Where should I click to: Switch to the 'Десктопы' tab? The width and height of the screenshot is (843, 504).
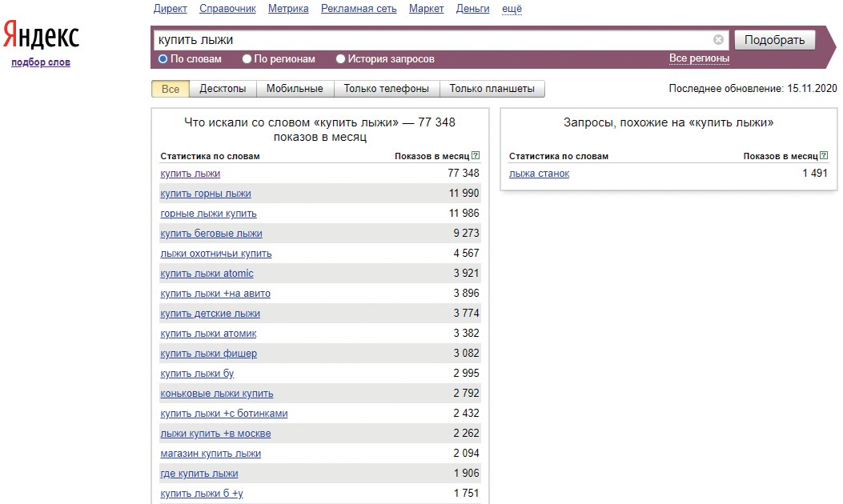pos(223,89)
